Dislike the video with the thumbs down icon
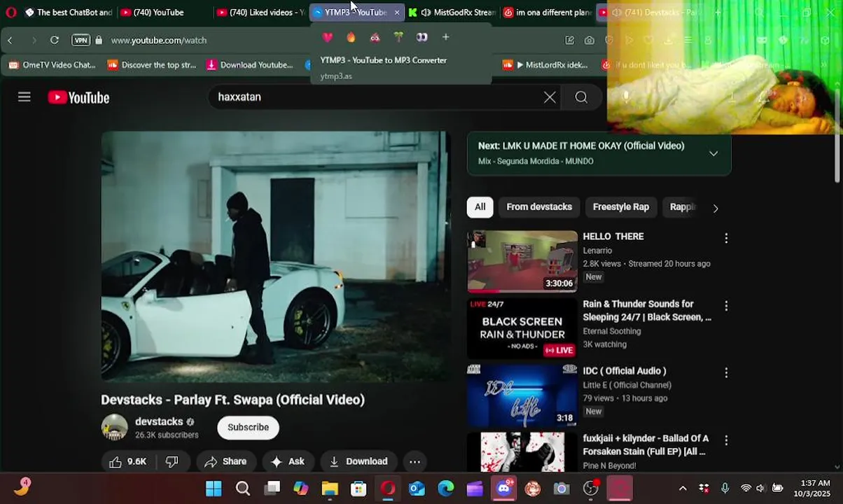This screenshot has width=843, height=504. (x=172, y=461)
